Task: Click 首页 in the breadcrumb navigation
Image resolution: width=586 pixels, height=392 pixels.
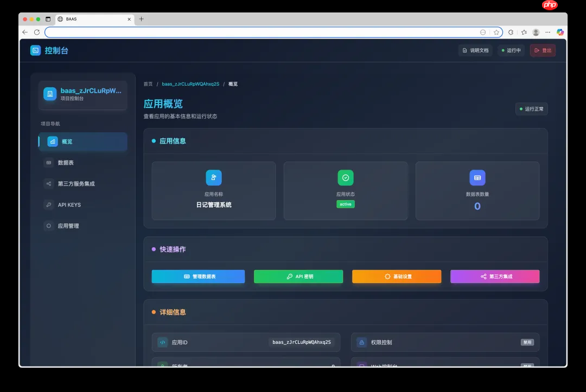Action: [x=148, y=84]
